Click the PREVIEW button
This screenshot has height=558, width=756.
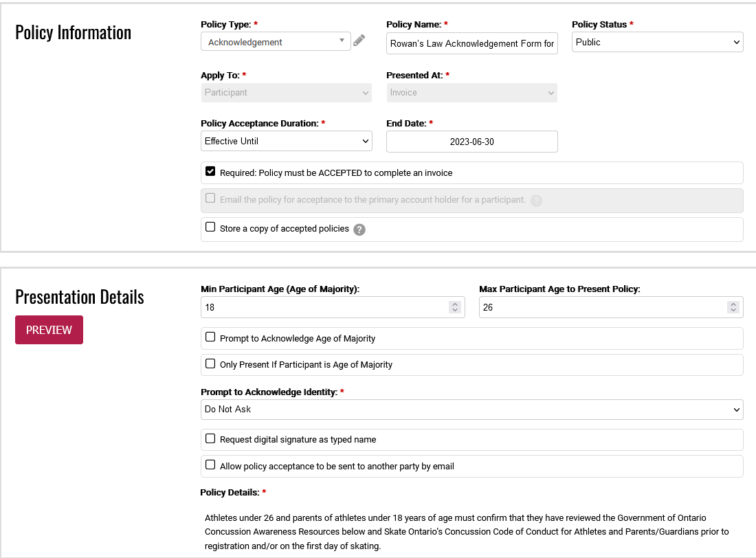49,330
